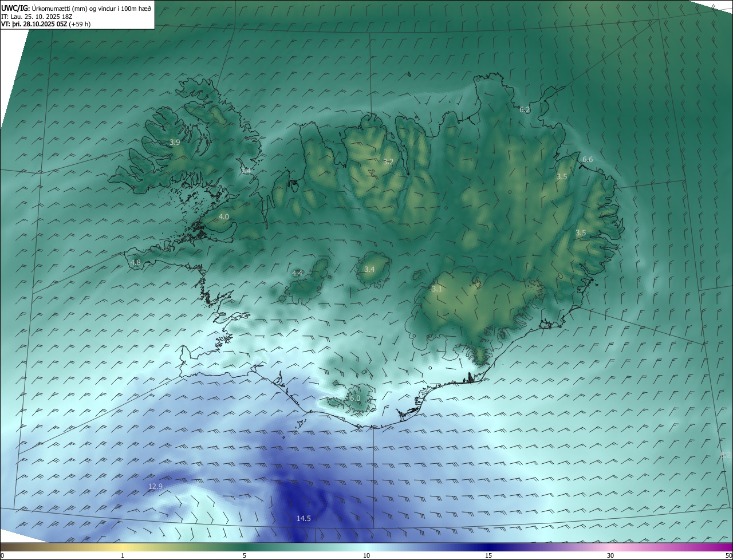Select the 6.2 precipitation label
Viewport: 733px width, 560px height.
[x=525, y=109]
